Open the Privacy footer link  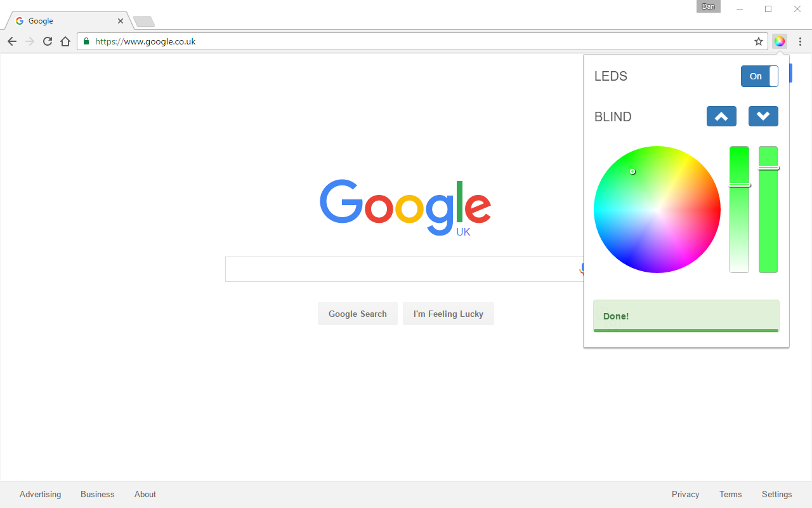tap(686, 494)
